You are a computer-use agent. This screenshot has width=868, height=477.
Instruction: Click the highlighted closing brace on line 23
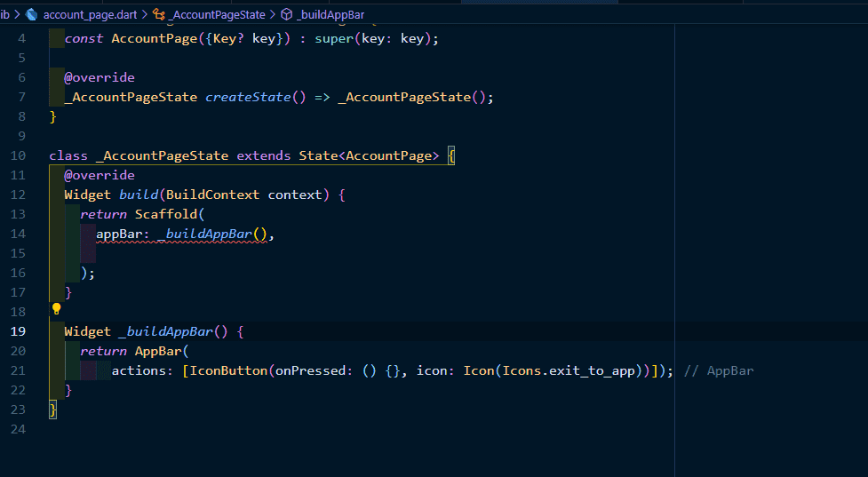coord(52,410)
